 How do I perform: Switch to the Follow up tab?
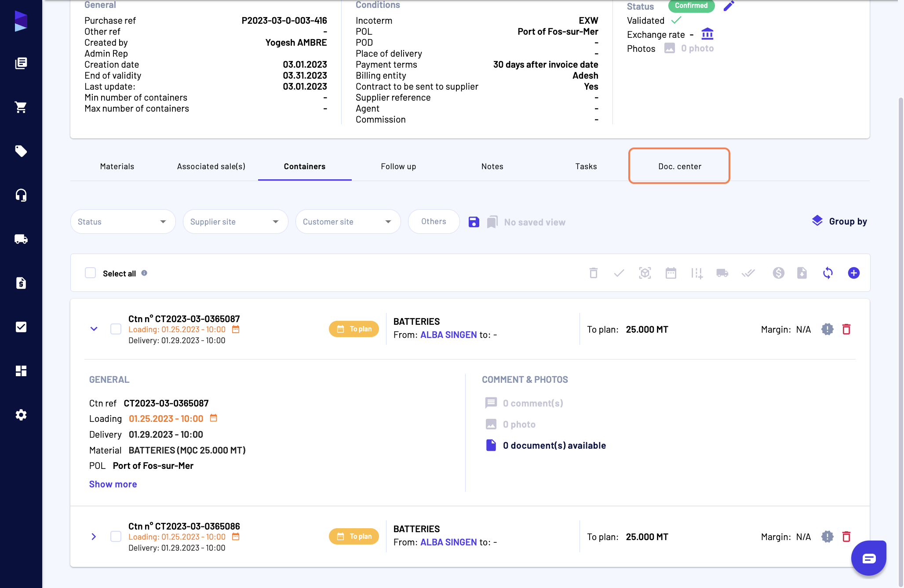click(398, 166)
